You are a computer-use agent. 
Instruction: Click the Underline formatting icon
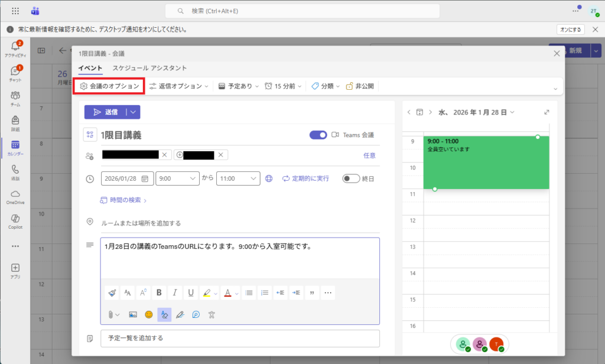[191, 292]
